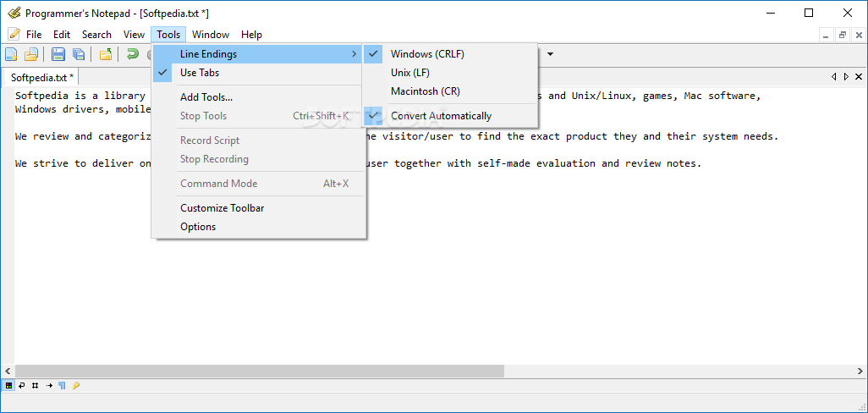Click the open project folder icon
Image resolution: width=868 pixels, height=413 pixels.
pyautogui.click(x=106, y=54)
